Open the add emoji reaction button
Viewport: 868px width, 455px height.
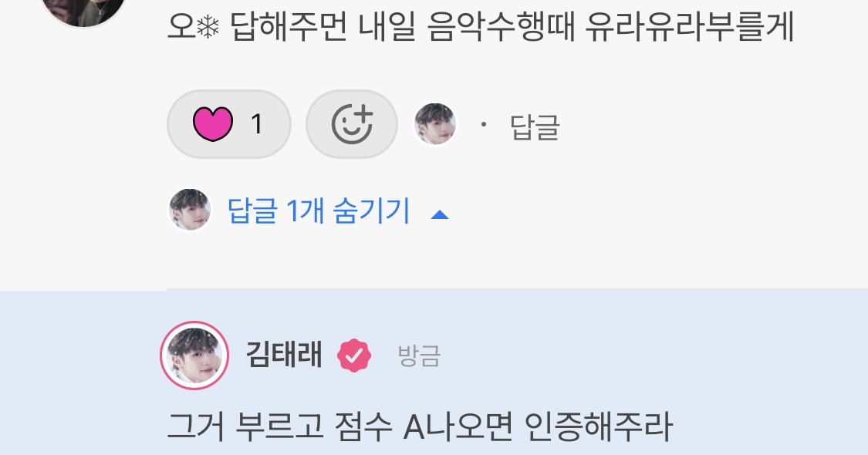[352, 124]
